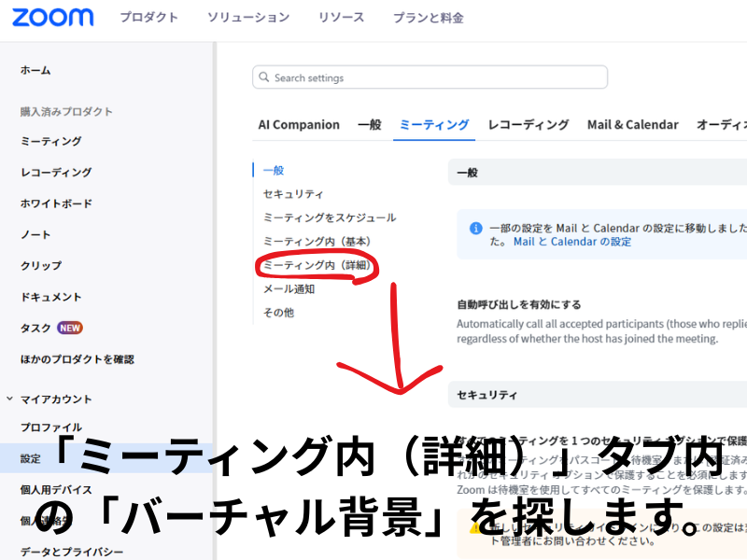Click the NEW badge beside タスク
Viewport: 747px width, 560px height.
(70, 329)
